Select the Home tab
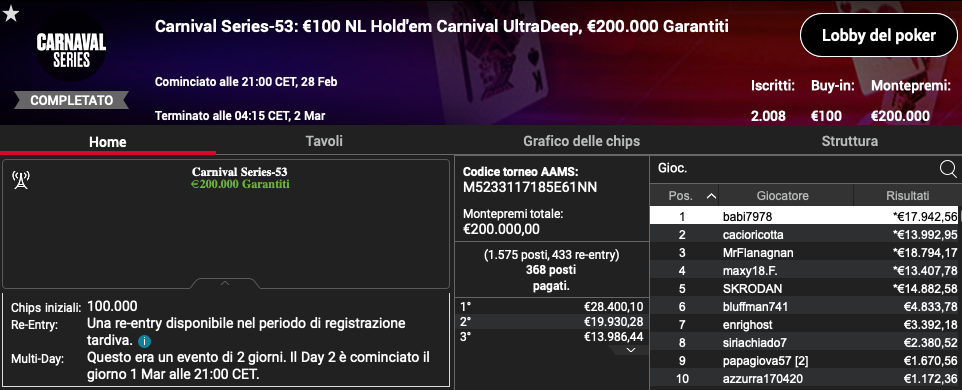962x390 pixels. (108, 142)
